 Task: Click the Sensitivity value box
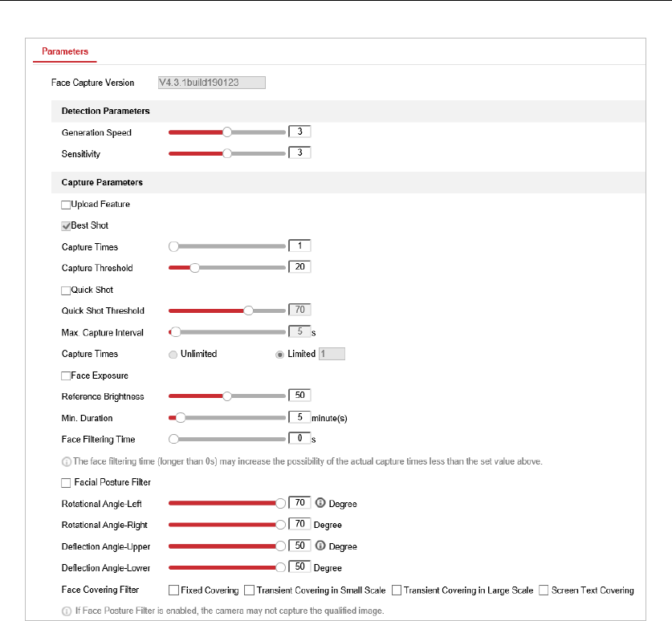[x=299, y=152]
